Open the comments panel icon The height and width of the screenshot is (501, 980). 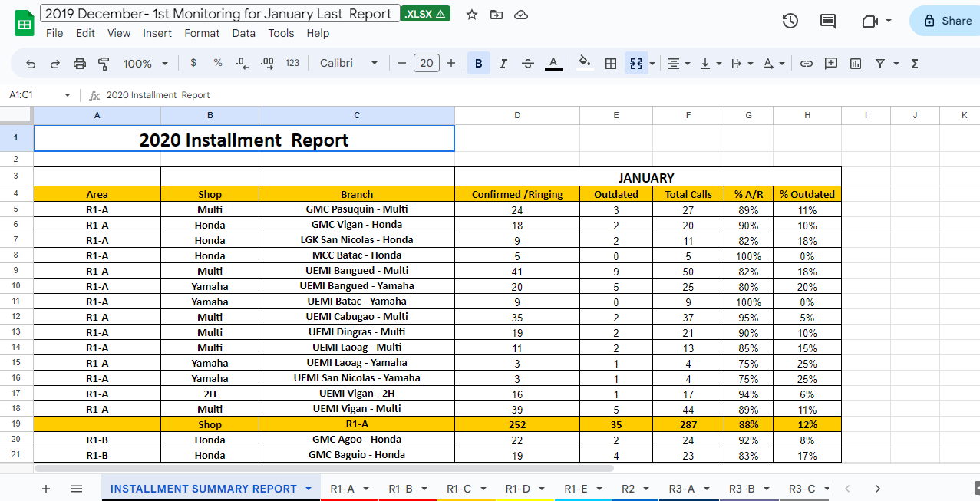828,21
